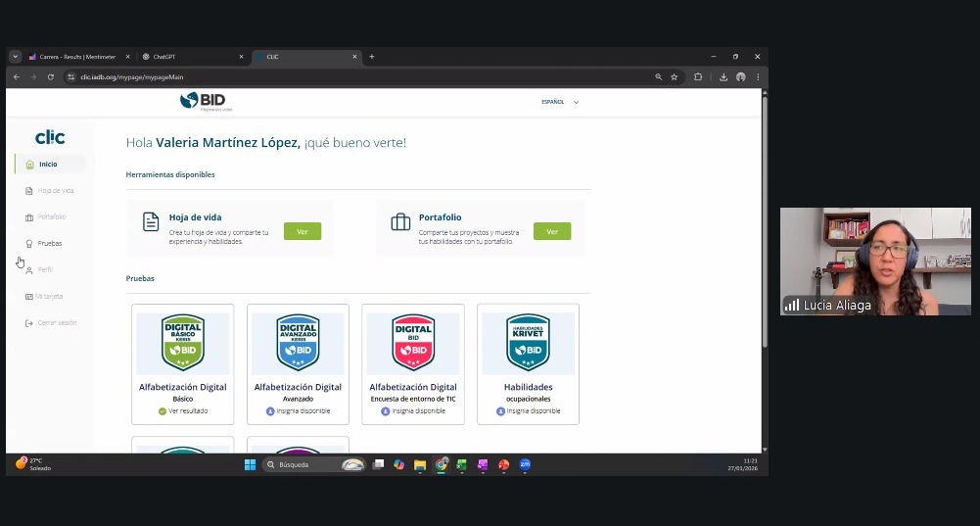Expand the ESPAÑOL language dropdown
Image resolution: width=980 pixels, height=526 pixels.
click(x=560, y=102)
